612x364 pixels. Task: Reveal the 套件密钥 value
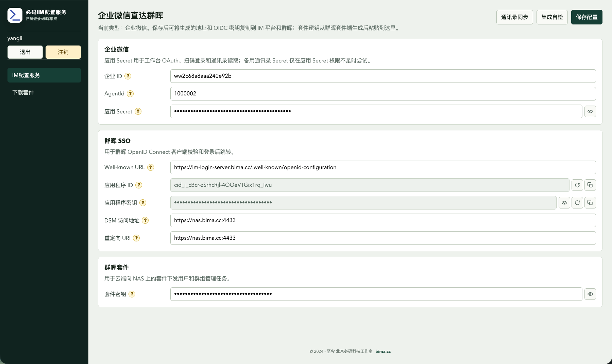coord(590,294)
